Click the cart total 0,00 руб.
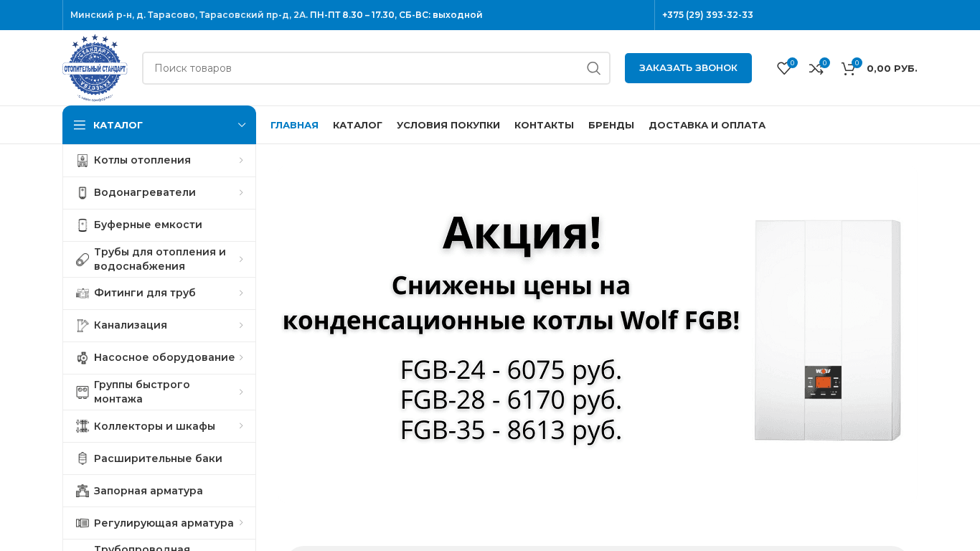The image size is (980, 551). [x=892, y=68]
